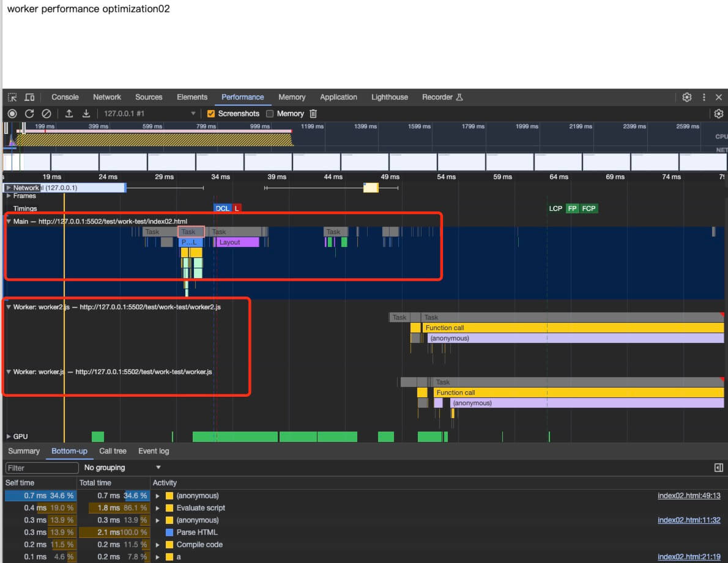Clear the performance recording
The width and height of the screenshot is (728, 563).
[x=46, y=114]
